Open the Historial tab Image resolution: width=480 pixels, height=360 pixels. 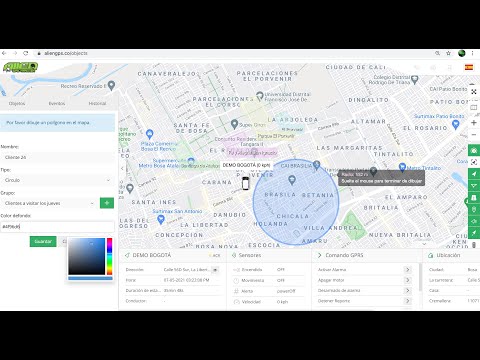coord(97,103)
